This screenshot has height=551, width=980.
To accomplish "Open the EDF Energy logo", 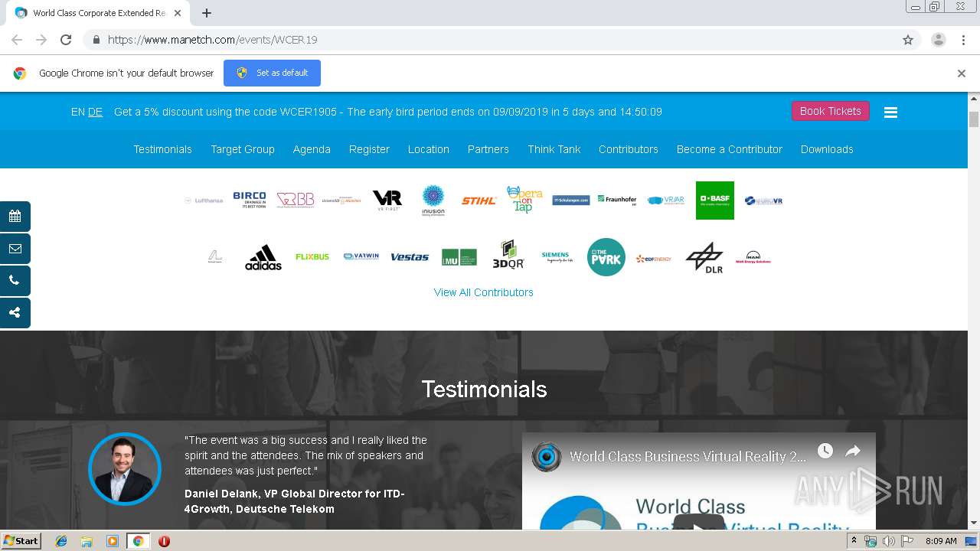I will tap(654, 259).
